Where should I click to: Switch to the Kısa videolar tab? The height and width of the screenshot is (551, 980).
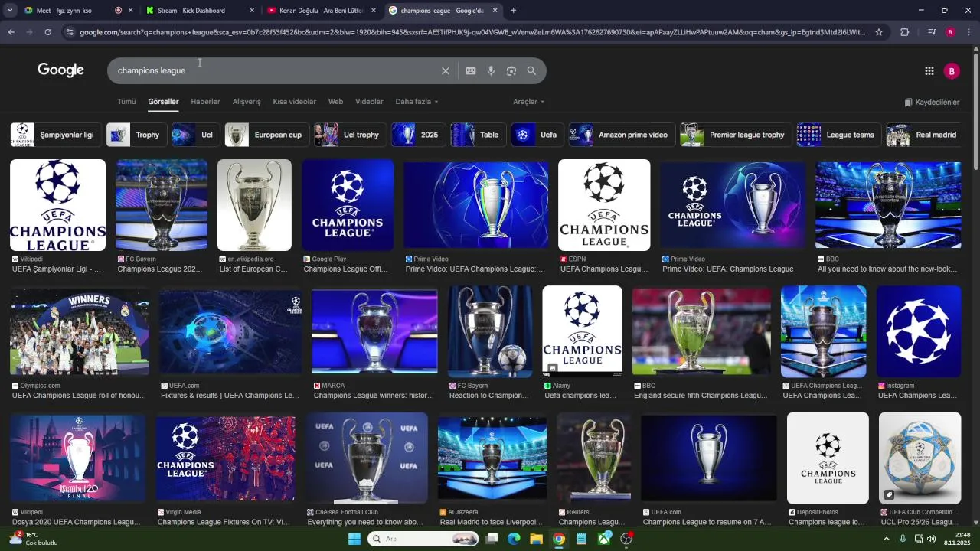pyautogui.click(x=295, y=102)
